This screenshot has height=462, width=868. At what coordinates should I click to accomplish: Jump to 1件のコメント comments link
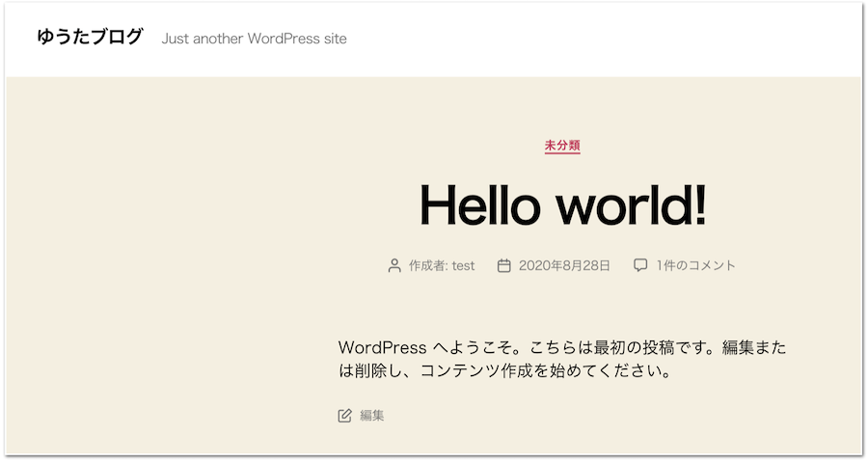[695, 266]
